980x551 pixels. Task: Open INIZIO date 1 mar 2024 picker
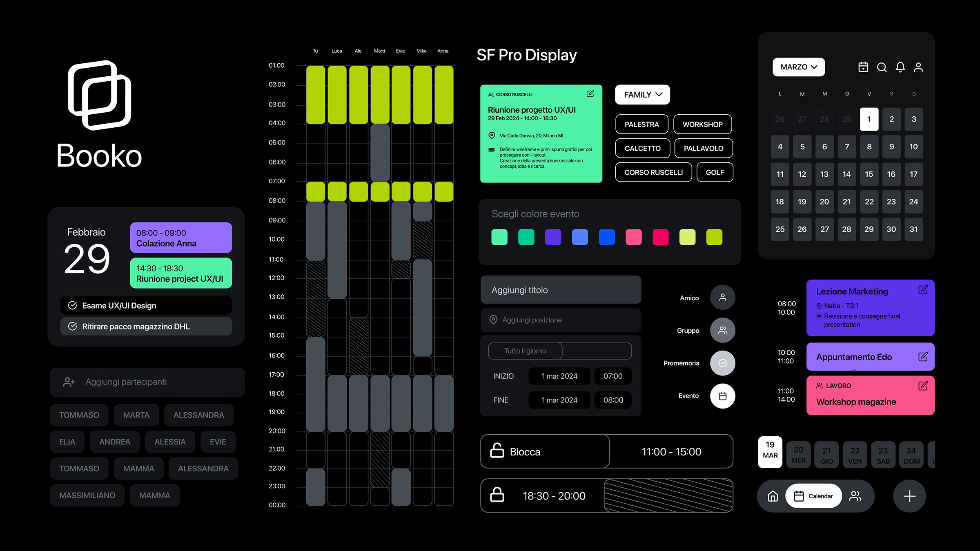point(559,376)
